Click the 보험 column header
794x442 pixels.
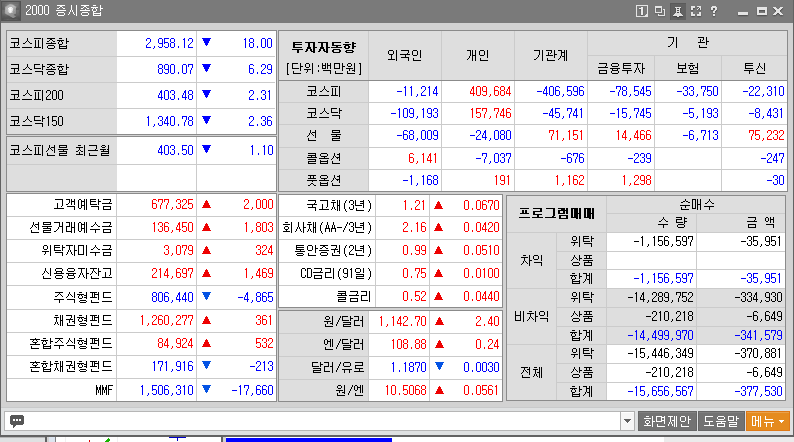coord(688,68)
